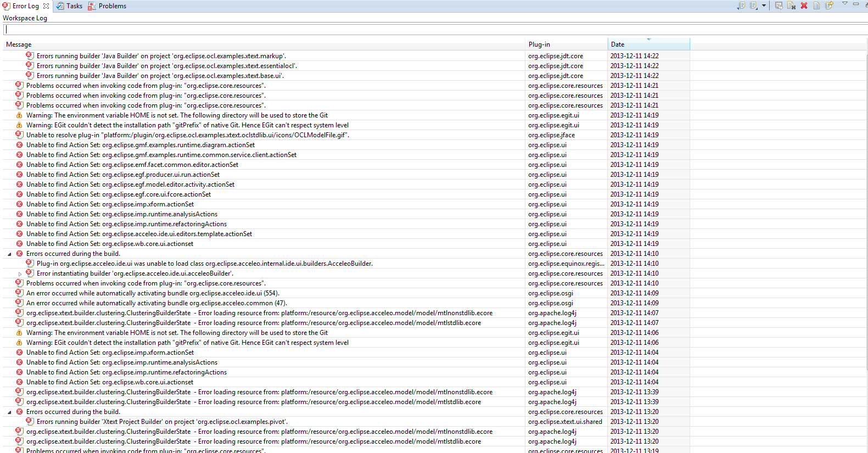Click error icon of essentialocl Java Builder row
This screenshot has width=868, height=453.
pyautogui.click(x=30, y=65)
